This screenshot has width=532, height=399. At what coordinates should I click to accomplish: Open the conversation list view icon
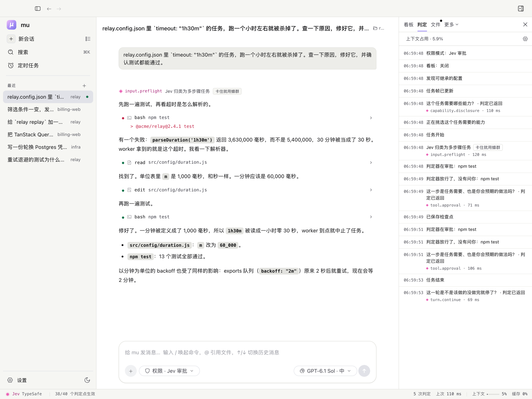[x=88, y=39]
